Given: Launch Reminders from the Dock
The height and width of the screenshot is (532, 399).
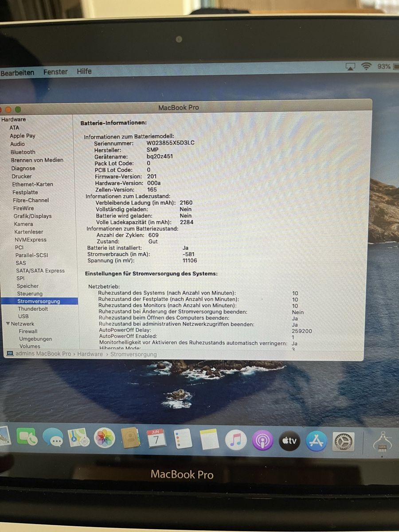Looking at the screenshot, I should click(183, 439).
